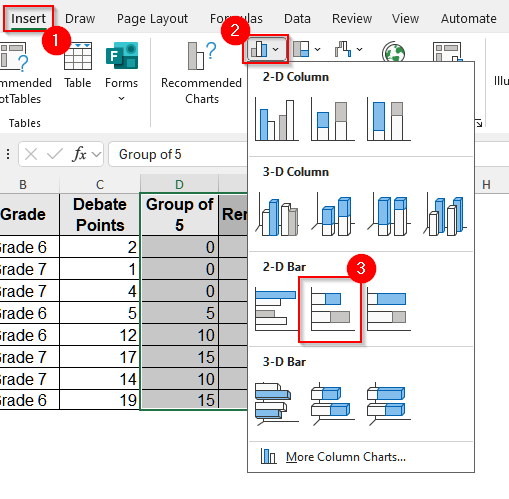Switch to the Review tab
Image resolution: width=509 pixels, height=499 pixels.
pyautogui.click(x=352, y=19)
